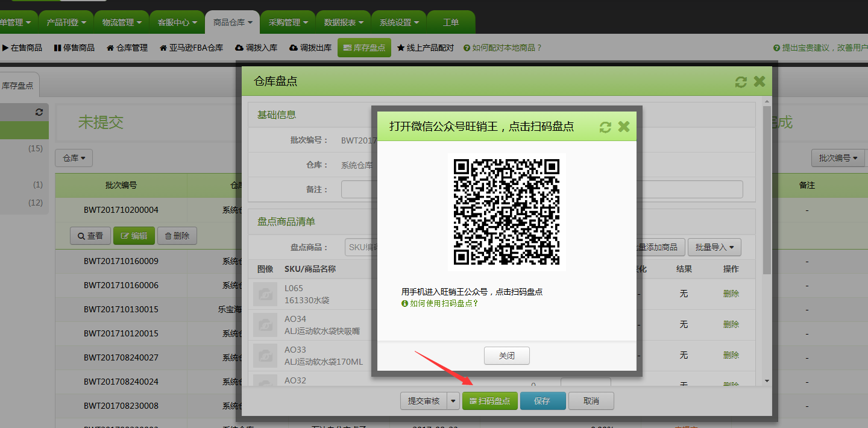
Task: Open the 数据报表 menu
Action: tap(344, 22)
